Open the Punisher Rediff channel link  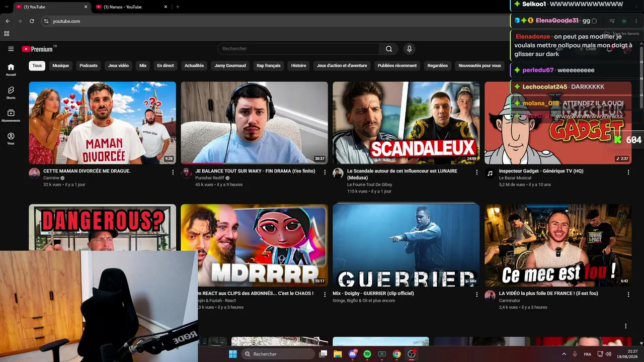210,178
